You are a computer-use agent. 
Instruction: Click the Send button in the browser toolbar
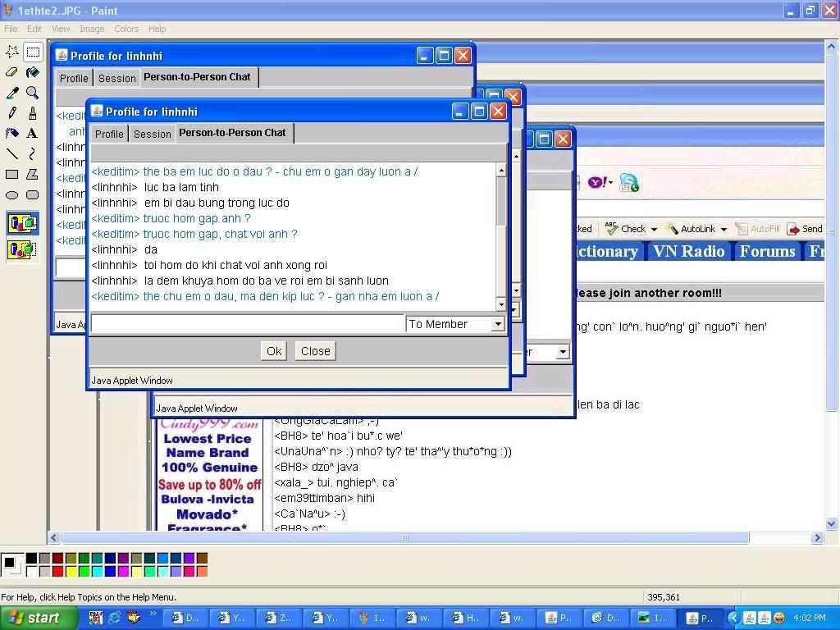pos(805,229)
